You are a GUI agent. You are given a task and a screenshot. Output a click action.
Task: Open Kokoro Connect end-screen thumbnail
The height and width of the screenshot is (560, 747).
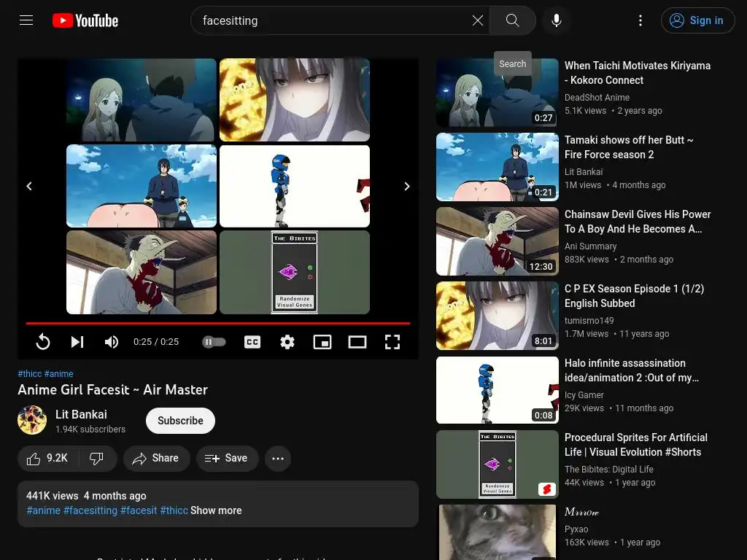pyautogui.click(x=142, y=100)
